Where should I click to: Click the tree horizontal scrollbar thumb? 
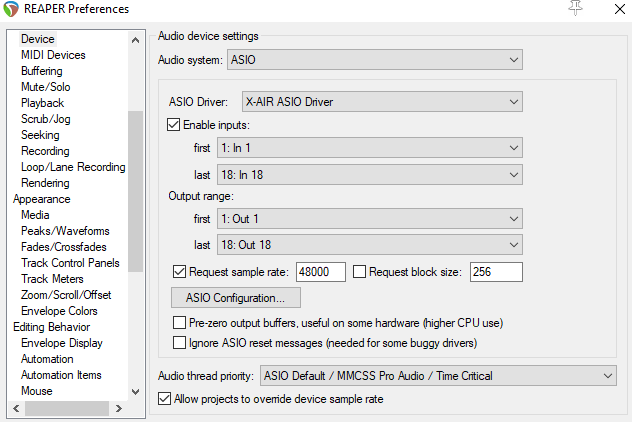click(x=67, y=408)
